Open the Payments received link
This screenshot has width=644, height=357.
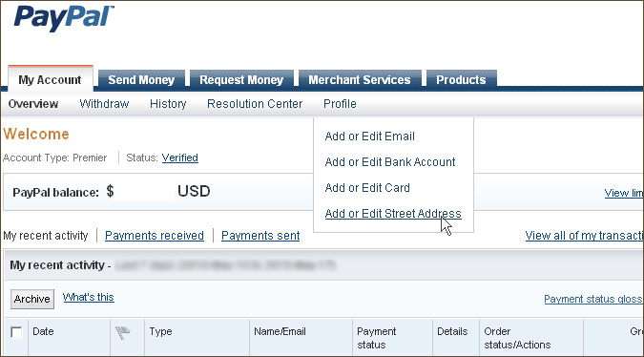155,236
